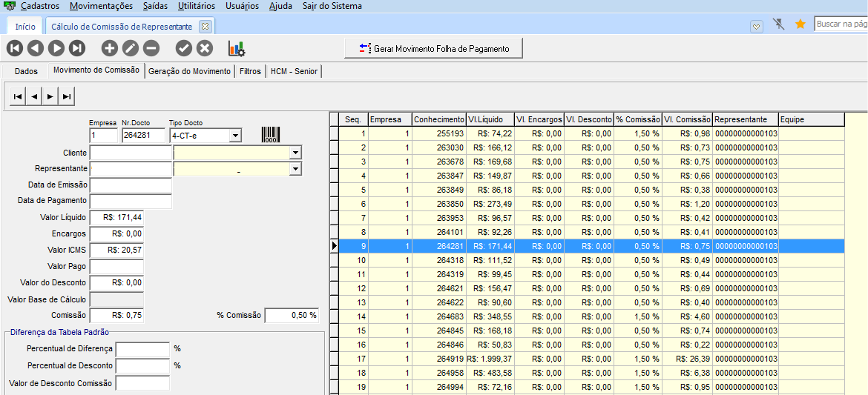This screenshot has height=395, width=868.
Task: Click the Nr.Docto input field
Action: pos(143,136)
